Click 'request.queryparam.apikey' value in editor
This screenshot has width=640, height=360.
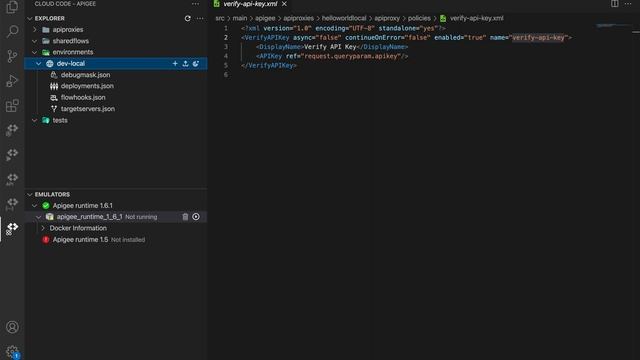[352, 56]
